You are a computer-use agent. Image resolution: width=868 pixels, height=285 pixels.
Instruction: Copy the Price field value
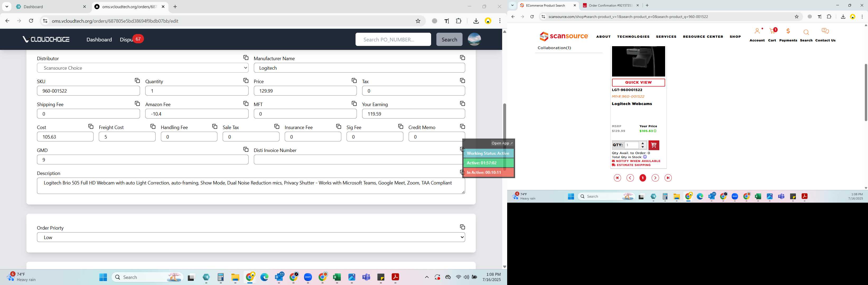354,80
